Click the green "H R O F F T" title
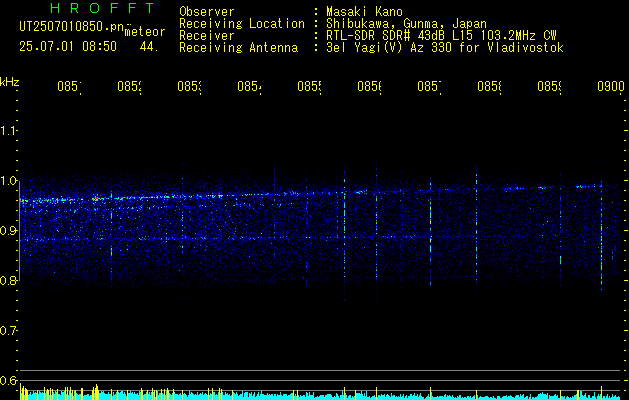The width and height of the screenshot is (629, 400). point(102,8)
